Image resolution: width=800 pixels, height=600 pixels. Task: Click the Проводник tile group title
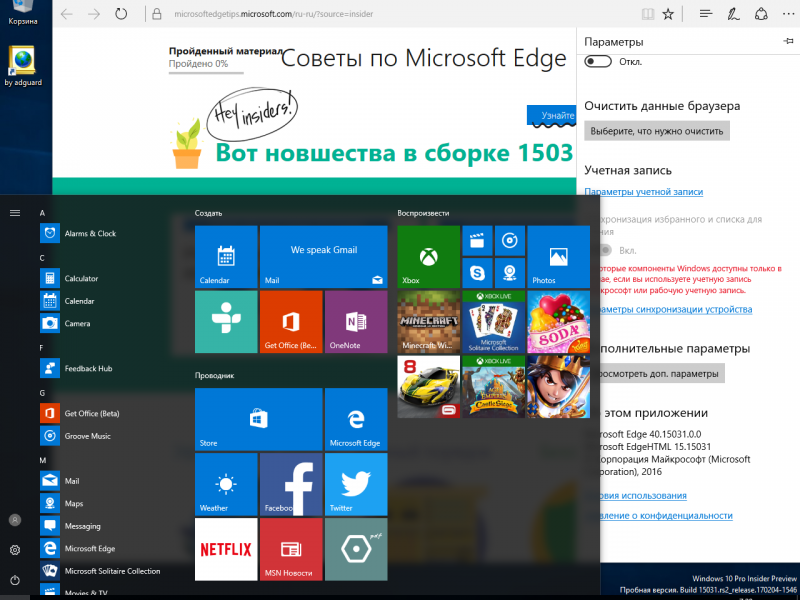pyautogui.click(x=214, y=375)
